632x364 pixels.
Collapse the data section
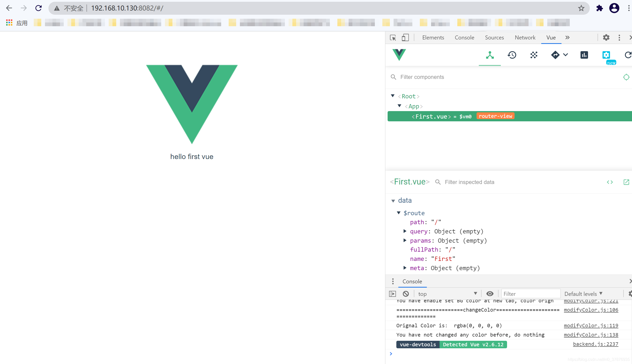[x=393, y=201]
